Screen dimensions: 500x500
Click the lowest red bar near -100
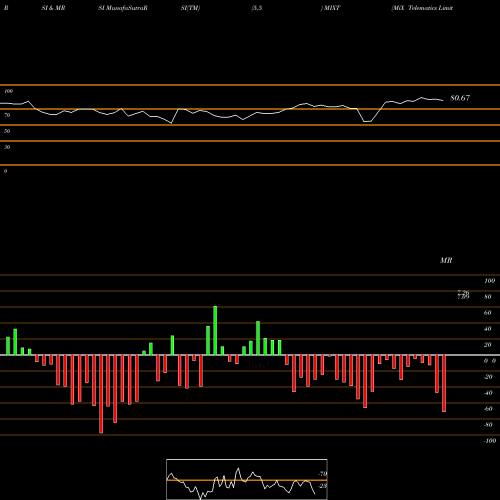pyautogui.click(x=101, y=394)
